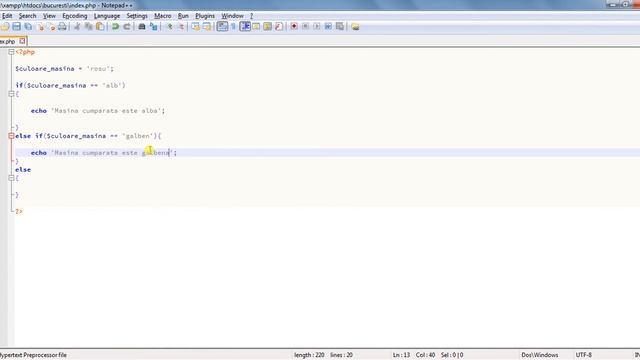Click the Copy toolbar icon
This screenshot has height=360, width=640.
click(x=88, y=27)
